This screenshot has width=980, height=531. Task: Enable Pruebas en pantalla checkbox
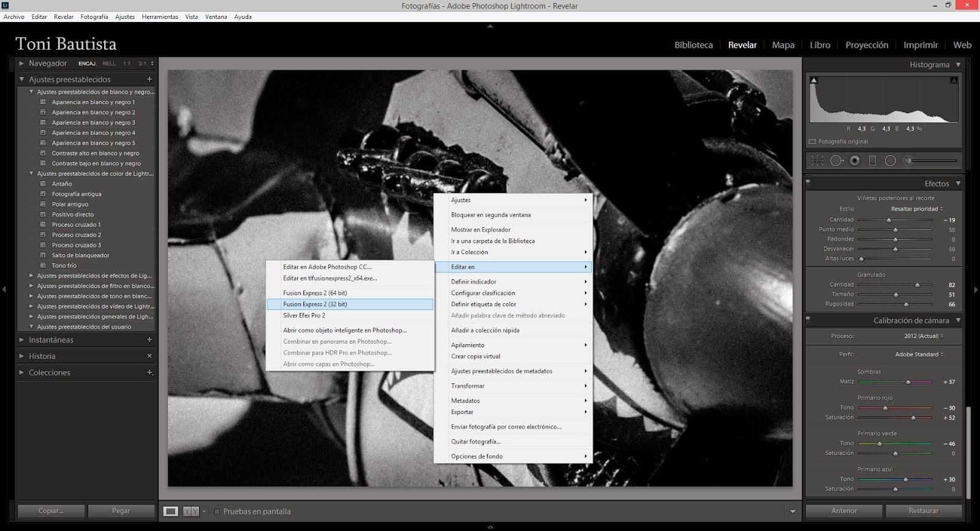(216, 511)
